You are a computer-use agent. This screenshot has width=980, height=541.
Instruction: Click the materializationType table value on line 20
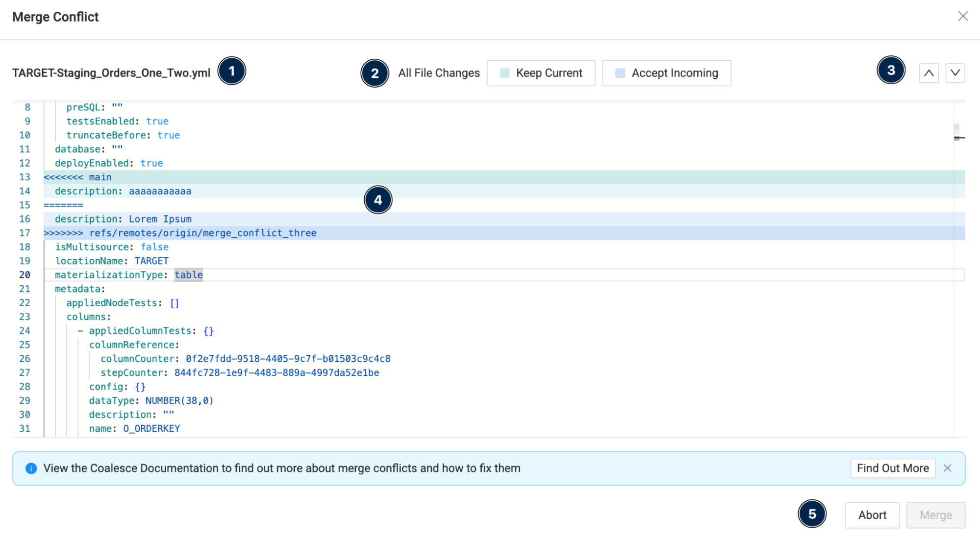coord(189,274)
